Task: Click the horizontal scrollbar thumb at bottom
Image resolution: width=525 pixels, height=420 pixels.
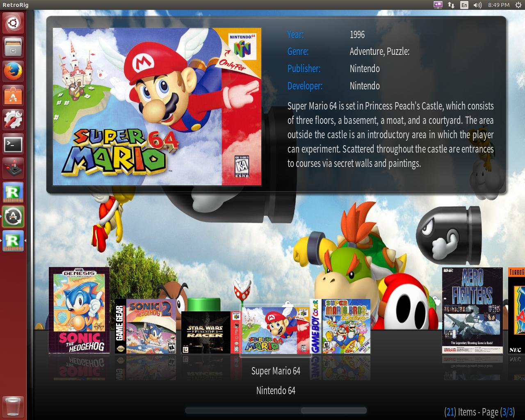Action: coord(333,411)
